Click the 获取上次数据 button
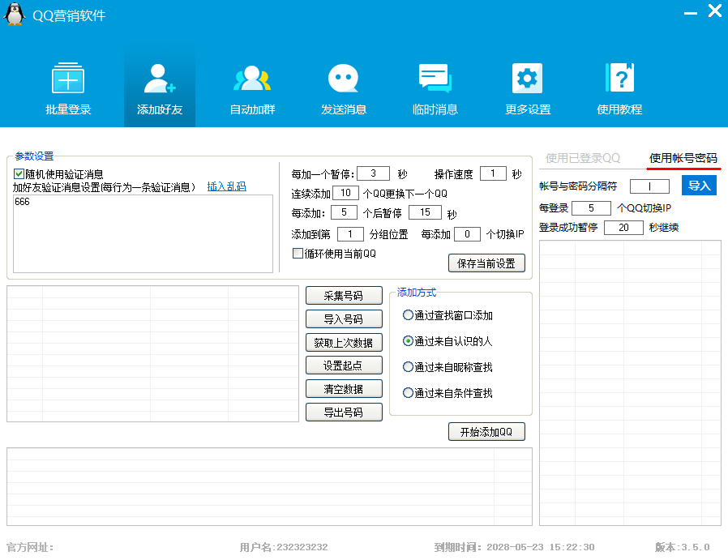Screen dimensions: 728x560 (344, 343)
